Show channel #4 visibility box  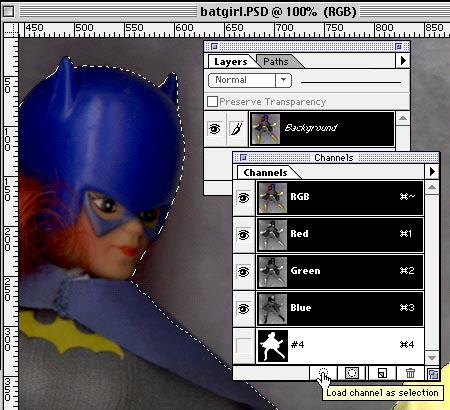(x=243, y=345)
